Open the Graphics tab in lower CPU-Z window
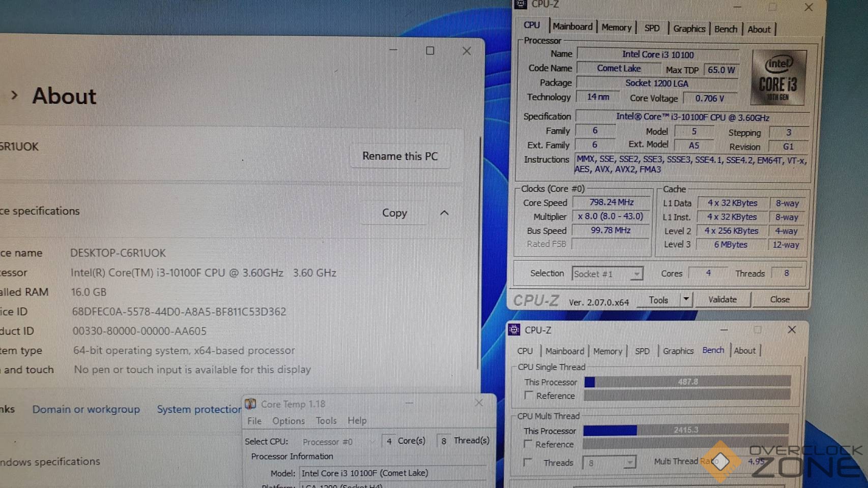This screenshot has width=868, height=488. (x=678, y=351)
